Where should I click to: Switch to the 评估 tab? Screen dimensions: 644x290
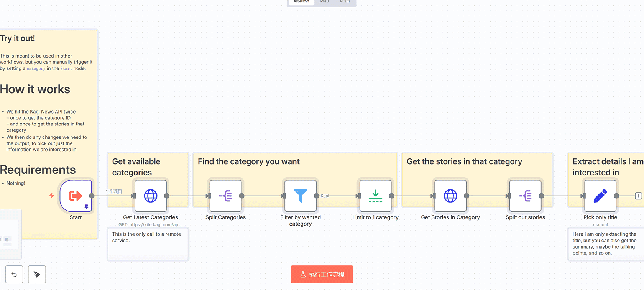click(x=345, y=2)
